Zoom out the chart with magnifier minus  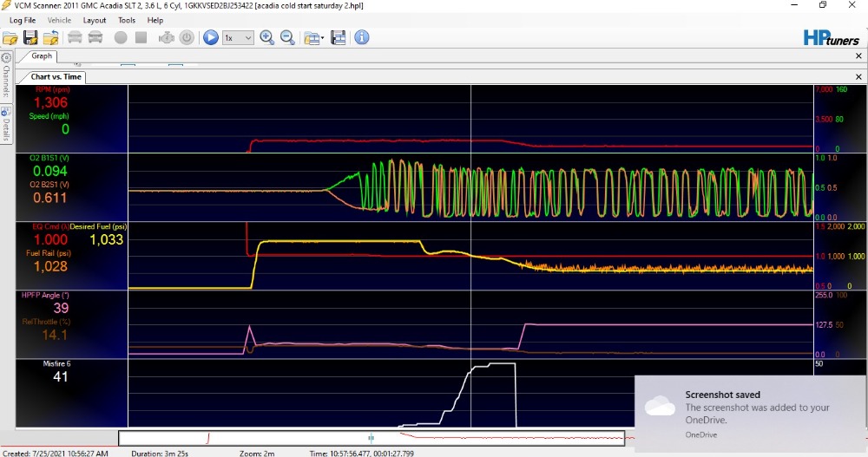click(x=287, y=37)
